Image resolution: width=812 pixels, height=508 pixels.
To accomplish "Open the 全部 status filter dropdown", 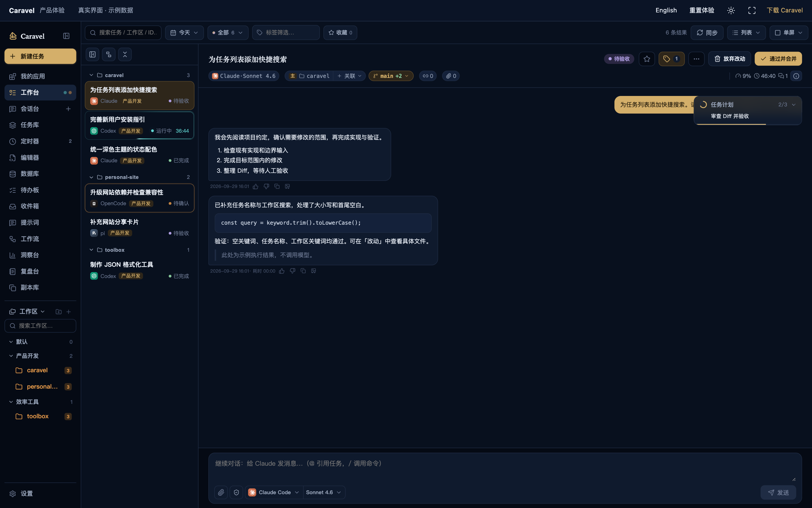I will coord(228,32).
